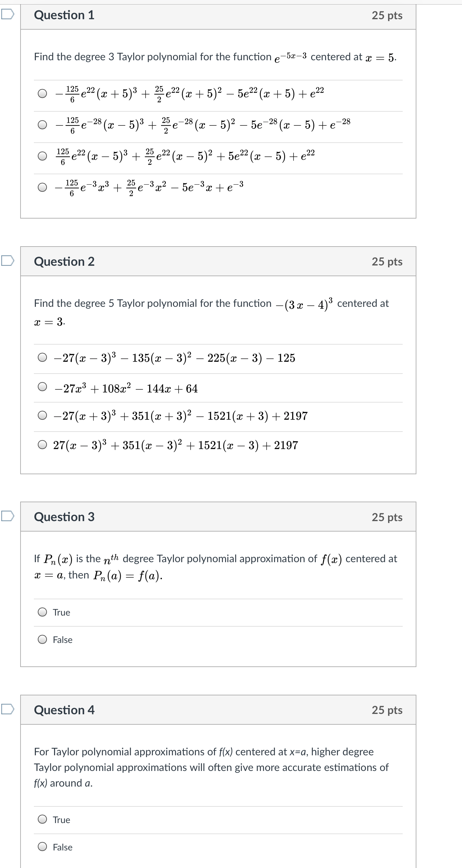Viewport: 462px width, 868px height.
Task: Answer False for Question 4
Action: click(x=42, y=847)
